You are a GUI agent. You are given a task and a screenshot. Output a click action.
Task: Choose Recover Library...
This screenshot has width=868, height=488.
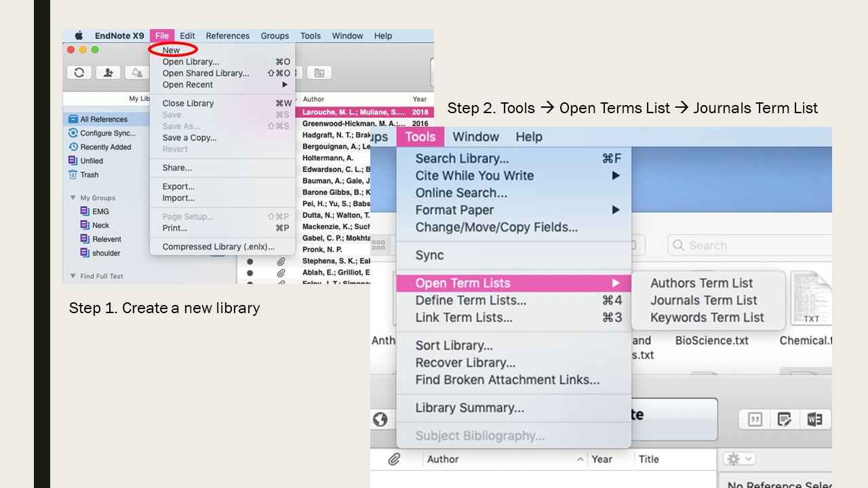tap(514, 363)
